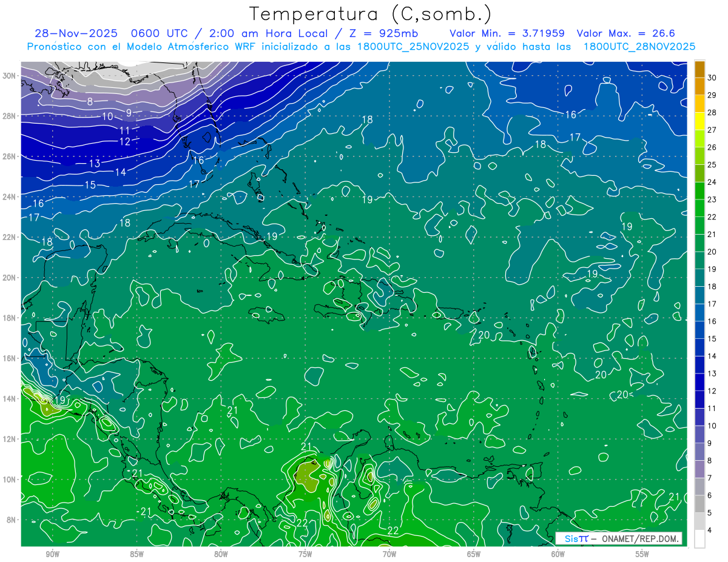Click the "16N" latitude axis label
Image resolution: width=728 pixels, height=562 pixels.
pyautogui.click(x=10, y=358)
